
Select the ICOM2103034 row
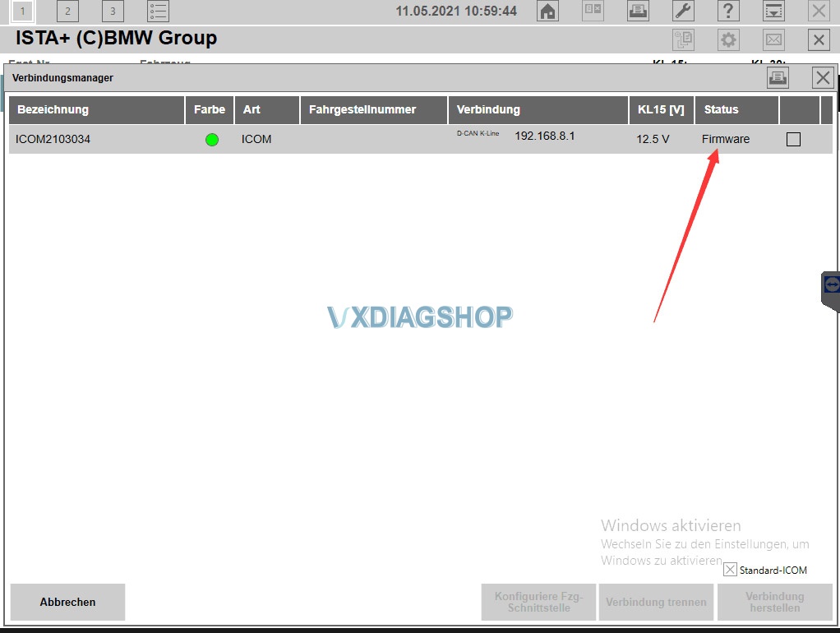point(421,140)
